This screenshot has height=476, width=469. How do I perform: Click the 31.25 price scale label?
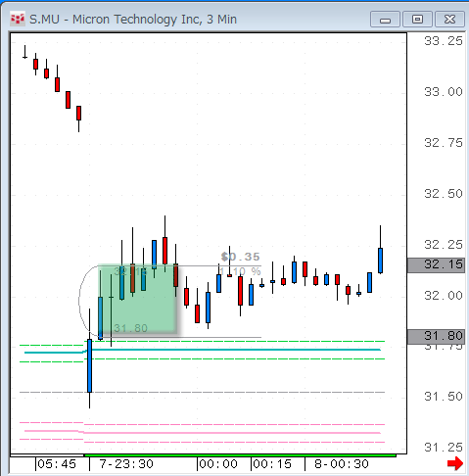click(x=444, y=448)
